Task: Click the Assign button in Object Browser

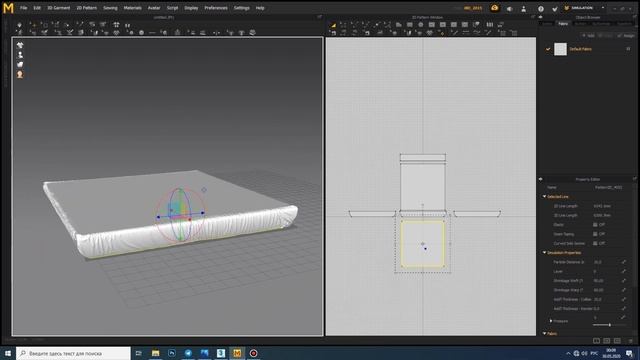Action: click(x=626, y=36)
